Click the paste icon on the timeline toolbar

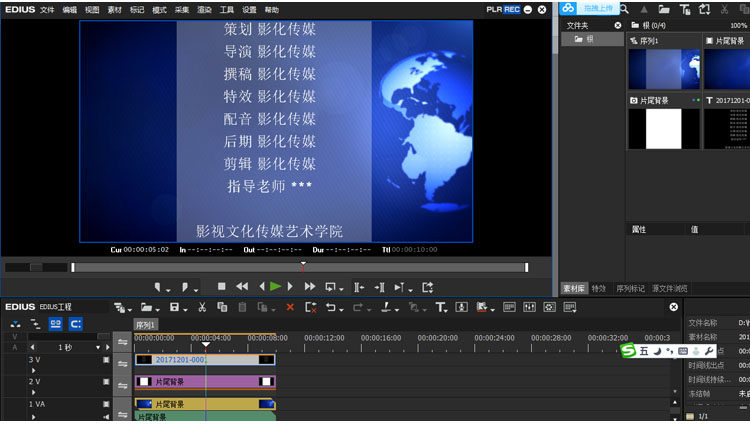pos(243,307)
